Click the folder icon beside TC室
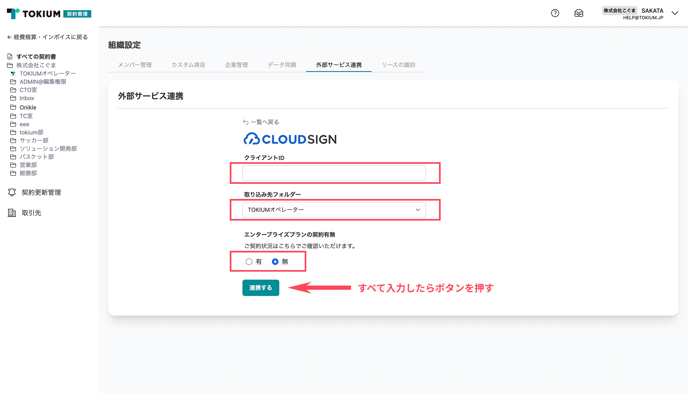The image size is (688, 393). (13, 116)
